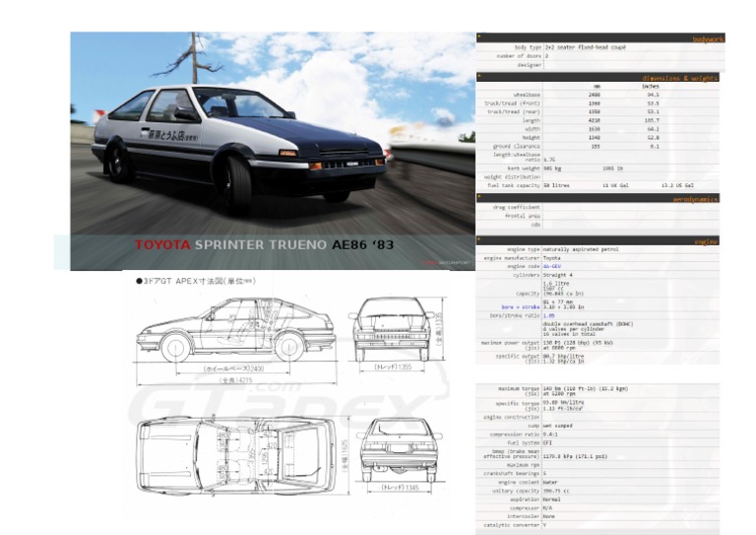Viewport: 756px width, 535px height.
Task: Click the 'intercooler' row label
Action: tap(524, 516)
